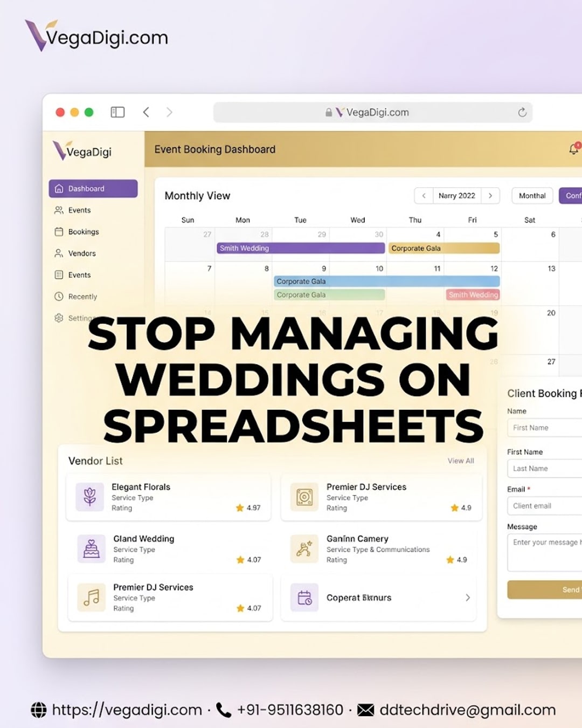Click the sidebar toggle icon in browser toolbar
582x728 pixels.
coord(117,112)
